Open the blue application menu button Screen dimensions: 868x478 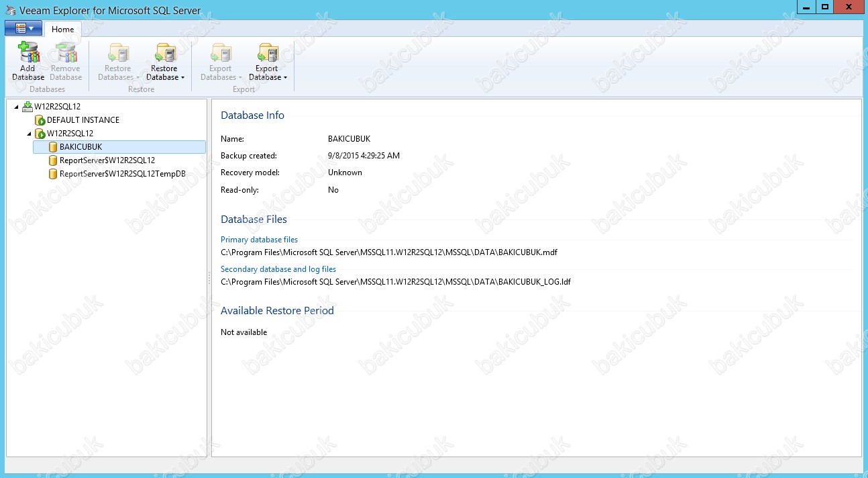23,28
